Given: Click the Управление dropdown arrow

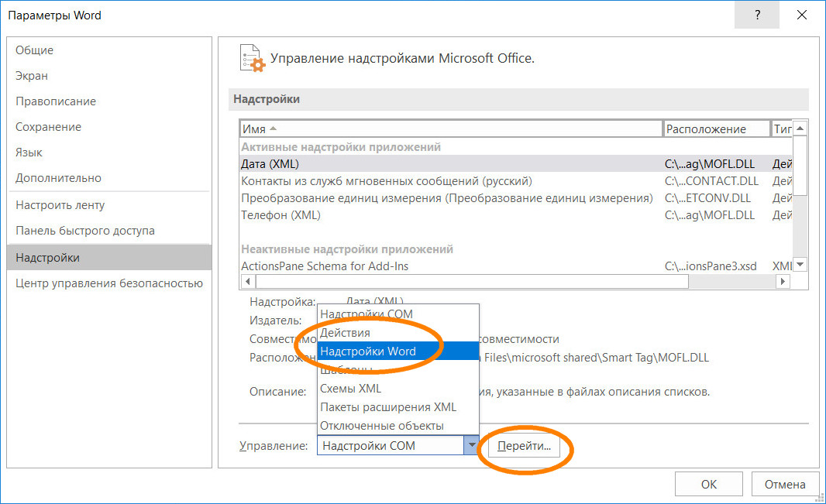Looking at the screenshot, I should tap(471, 446).
